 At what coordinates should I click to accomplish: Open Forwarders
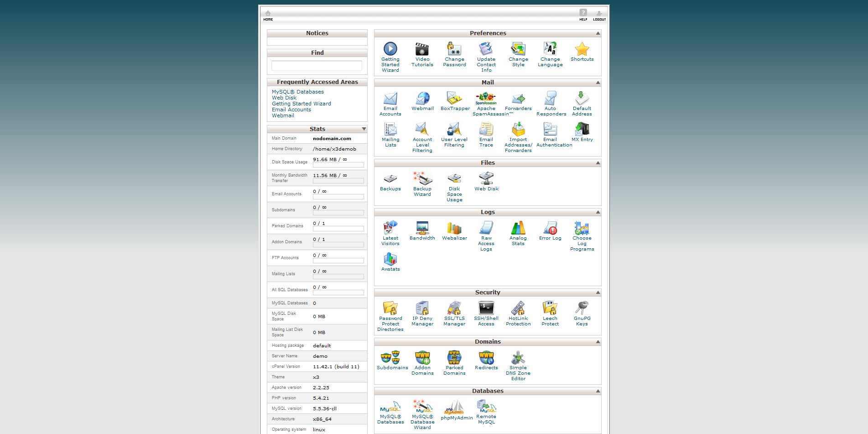[x=518, y=98]
